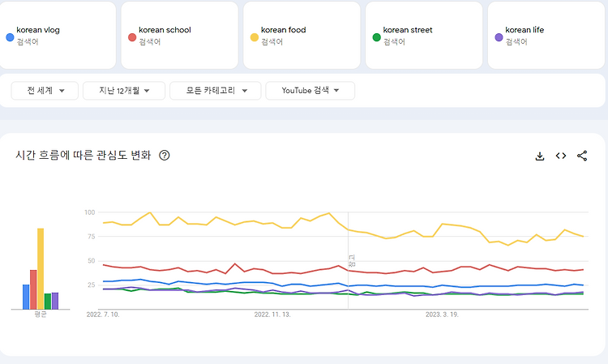Open the 모든 카테고리 category dropdown
This screenshot has height=364, width=608.
point(215,91)
